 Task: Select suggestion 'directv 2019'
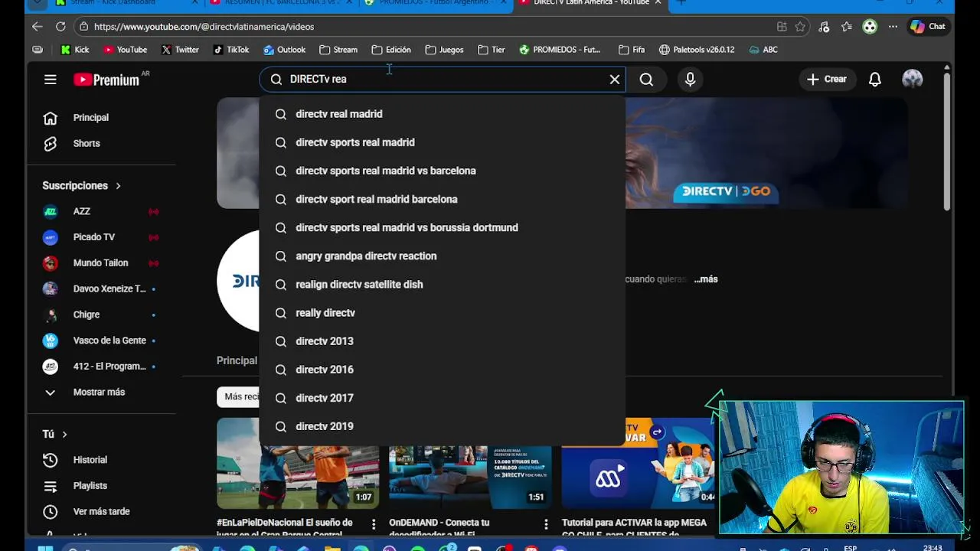tap(442, 426)
